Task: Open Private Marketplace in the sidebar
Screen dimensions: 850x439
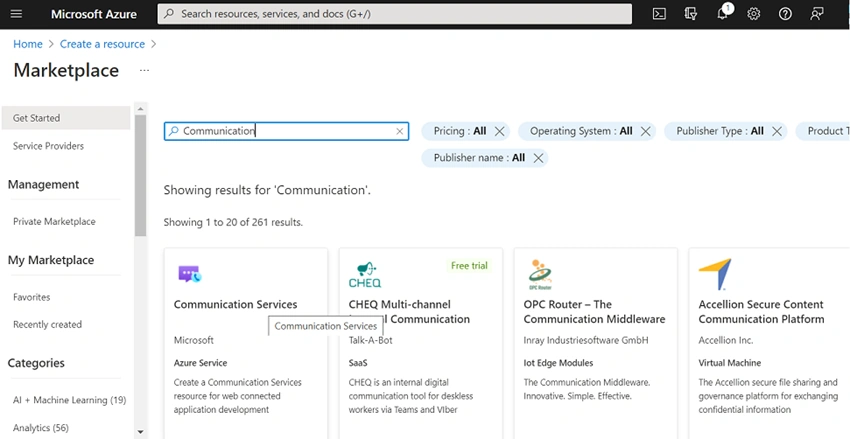Action: click(x=54, y=221)
